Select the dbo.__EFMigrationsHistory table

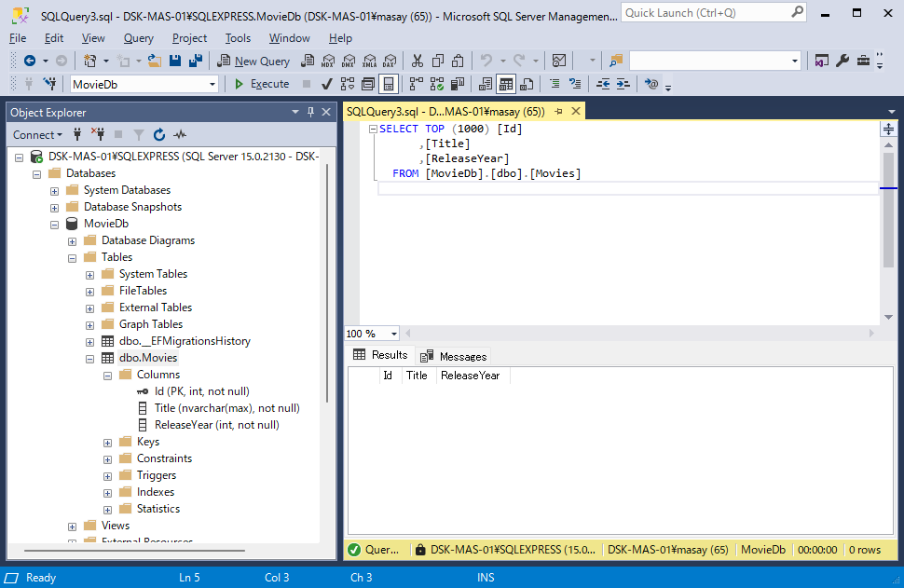tap(185, 341)
